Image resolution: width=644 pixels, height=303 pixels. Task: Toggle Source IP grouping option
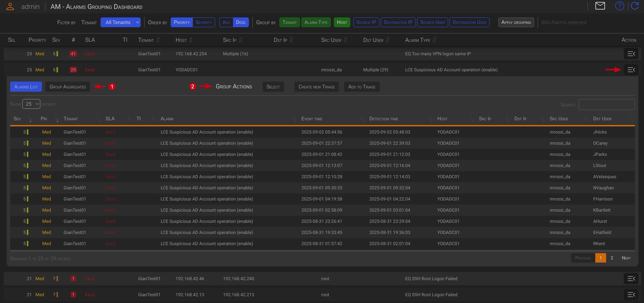366,22
